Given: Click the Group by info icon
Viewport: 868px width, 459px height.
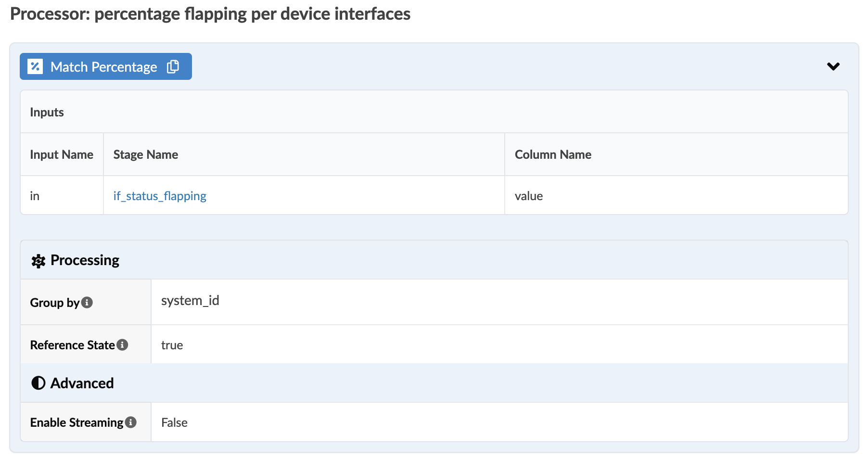Looking at the screenshot, I should click(x=87, y=303).
